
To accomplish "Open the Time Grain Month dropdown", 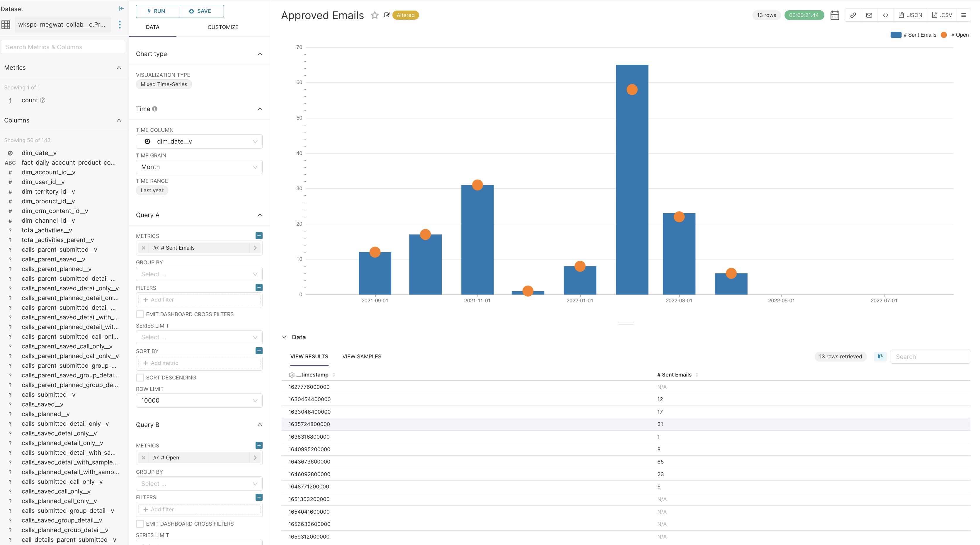I will pos(199,167).
